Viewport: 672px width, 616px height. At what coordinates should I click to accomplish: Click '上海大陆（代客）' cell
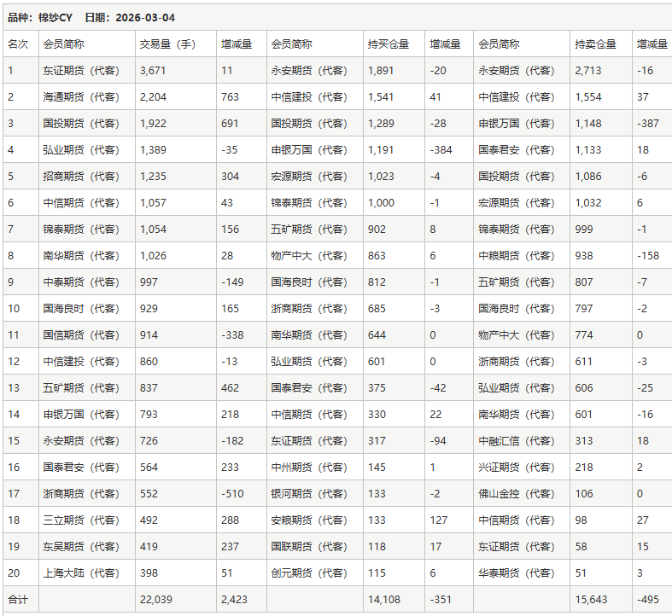[81, 573]
